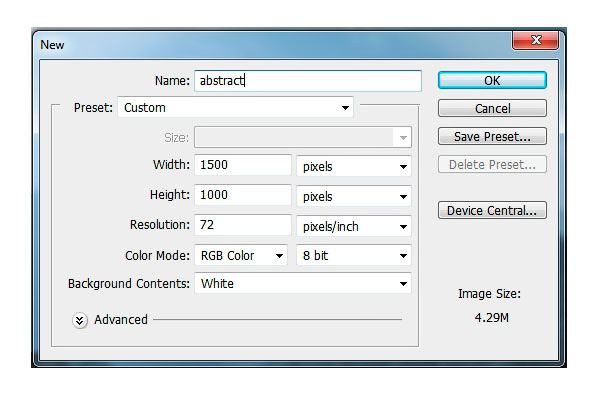The image size is (600, 401).
Task: Click the Height field showing 1000
Action: point(243,195)
